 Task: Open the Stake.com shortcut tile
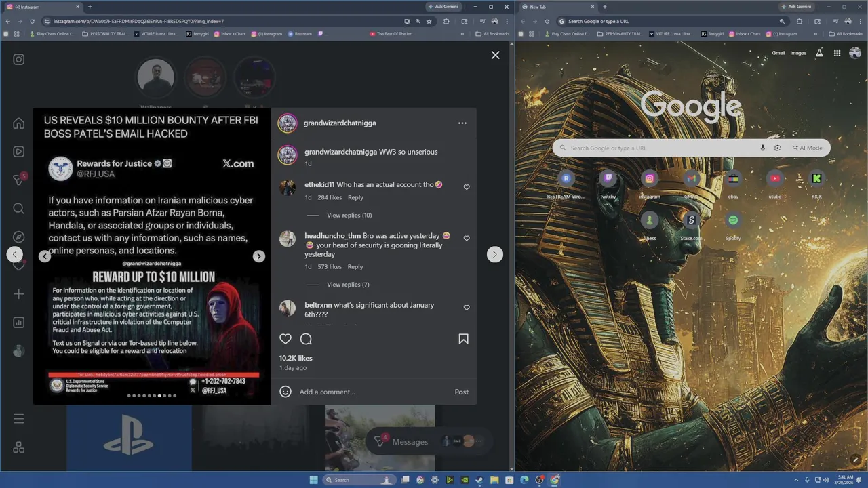pyautogui.click(x=691, y=226)
